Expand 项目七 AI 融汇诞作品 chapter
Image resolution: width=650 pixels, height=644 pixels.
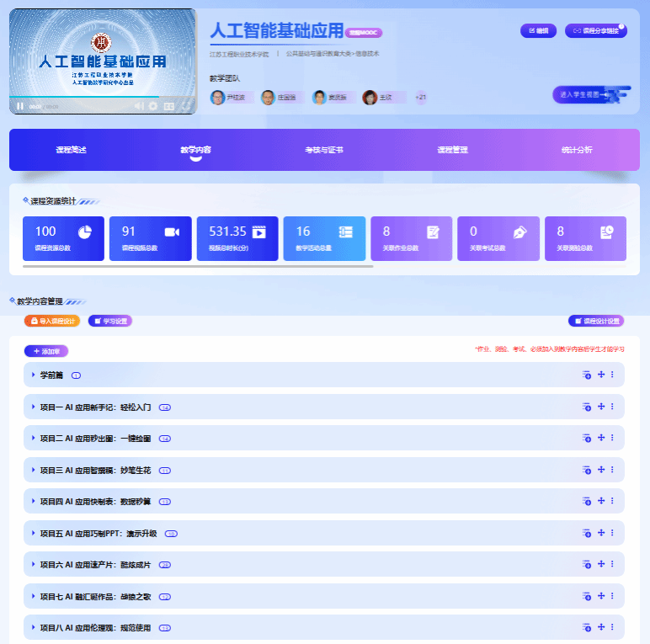tap(34, 596)
